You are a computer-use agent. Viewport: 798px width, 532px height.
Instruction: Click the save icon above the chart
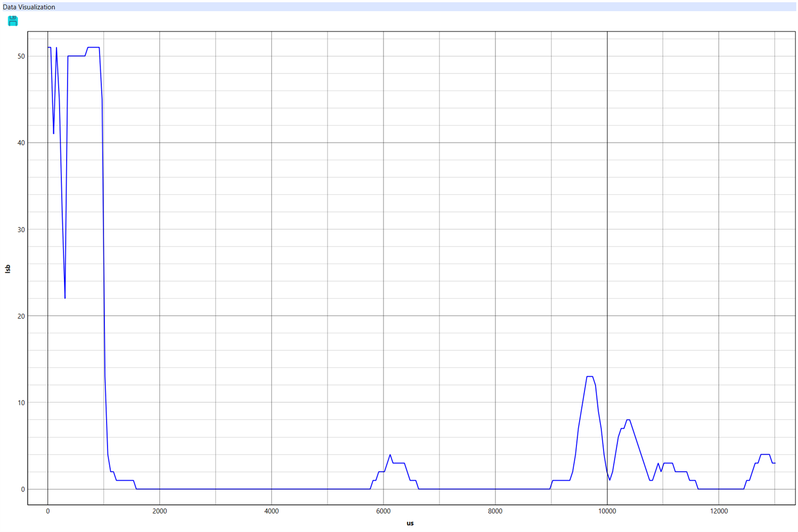pyautogui.click(x=13, y=21)
